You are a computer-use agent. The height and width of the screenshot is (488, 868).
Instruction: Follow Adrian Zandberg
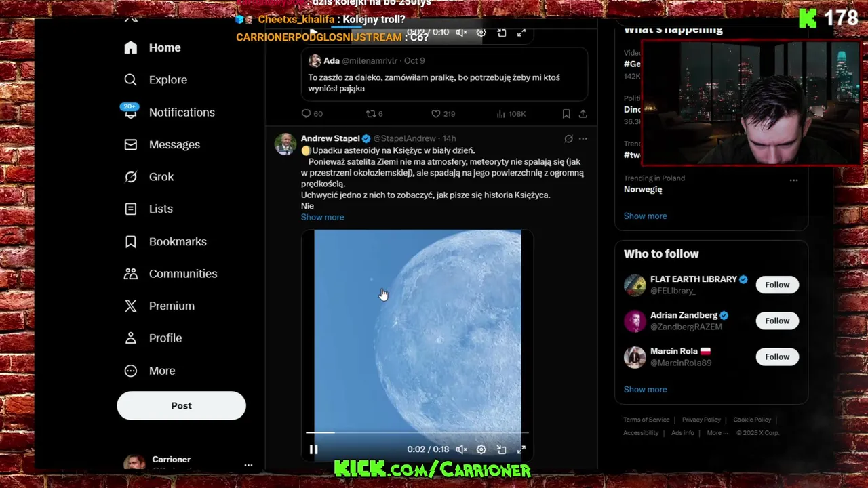point(777,321)
